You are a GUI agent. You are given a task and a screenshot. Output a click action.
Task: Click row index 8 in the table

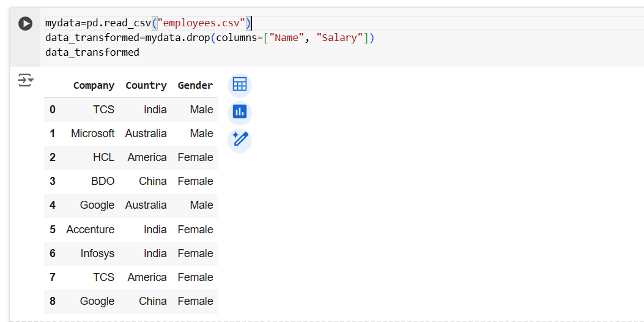pyautogui.click(x=53, y=301)
